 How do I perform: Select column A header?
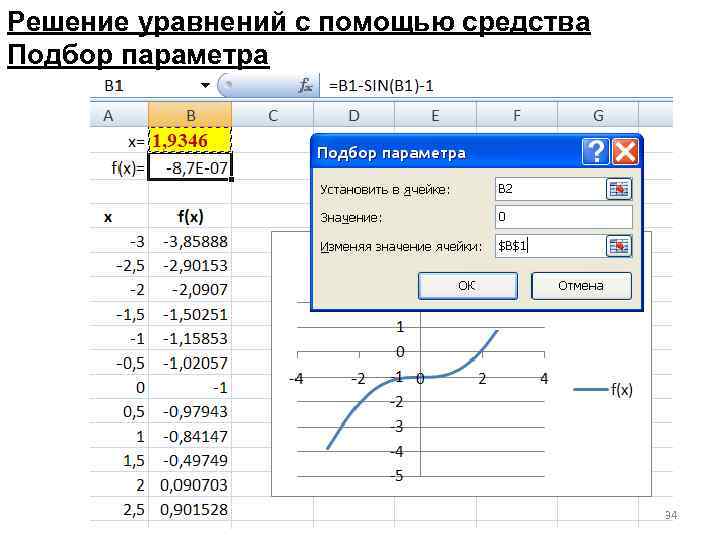(x=119, y=115)
